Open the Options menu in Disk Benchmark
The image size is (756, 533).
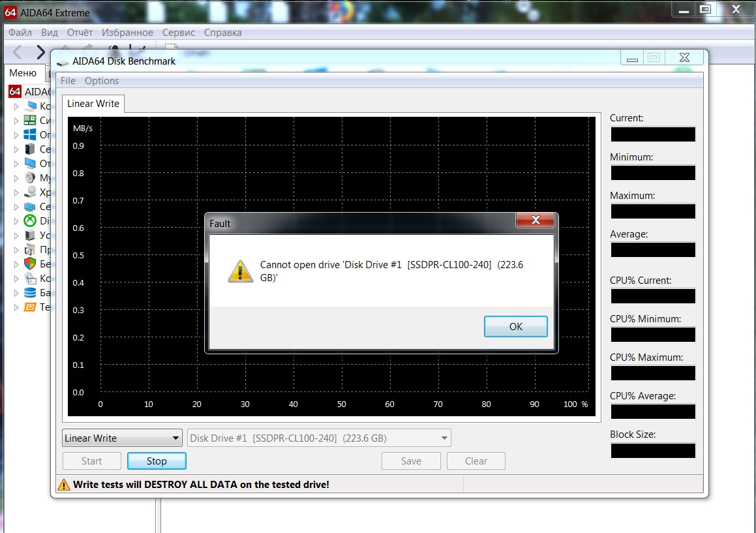click(x=102, y=80)
